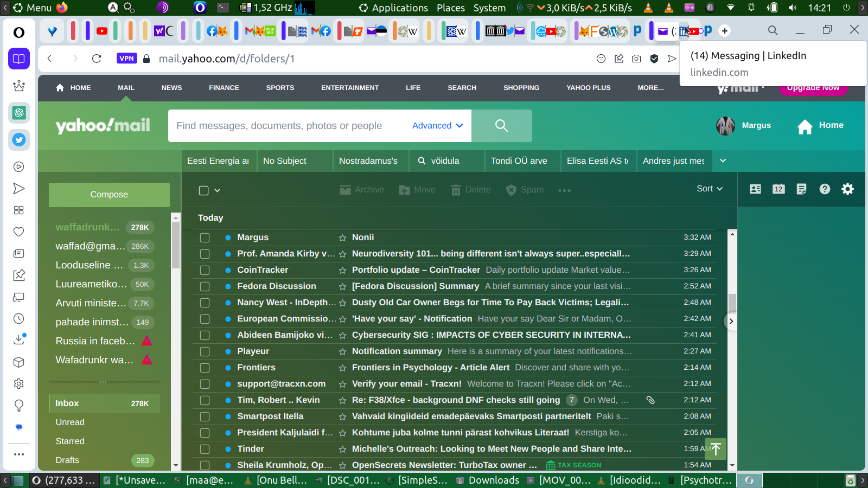Viewport: 868px width, 488px height.
Task: Click the scroll-to-top arrow button
Action: tap(716, 448)
